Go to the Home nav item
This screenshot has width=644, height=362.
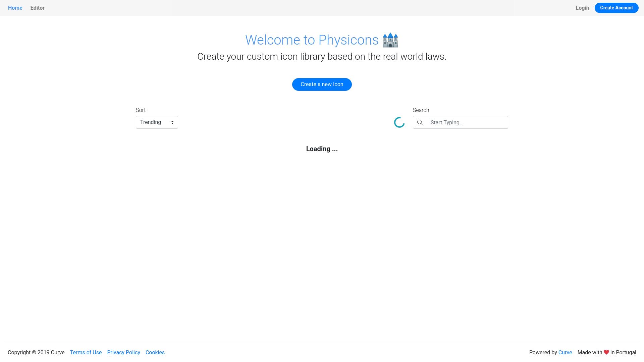(15, 8)
